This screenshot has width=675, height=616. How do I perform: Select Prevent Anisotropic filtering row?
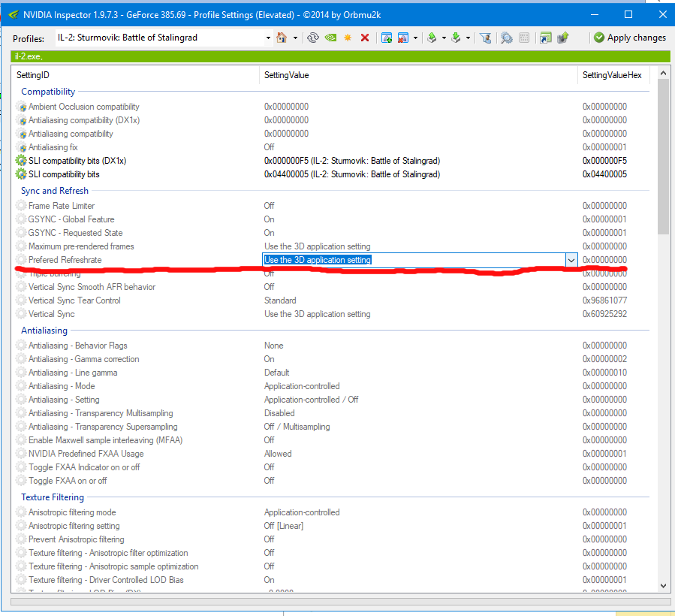pos(330,539)
